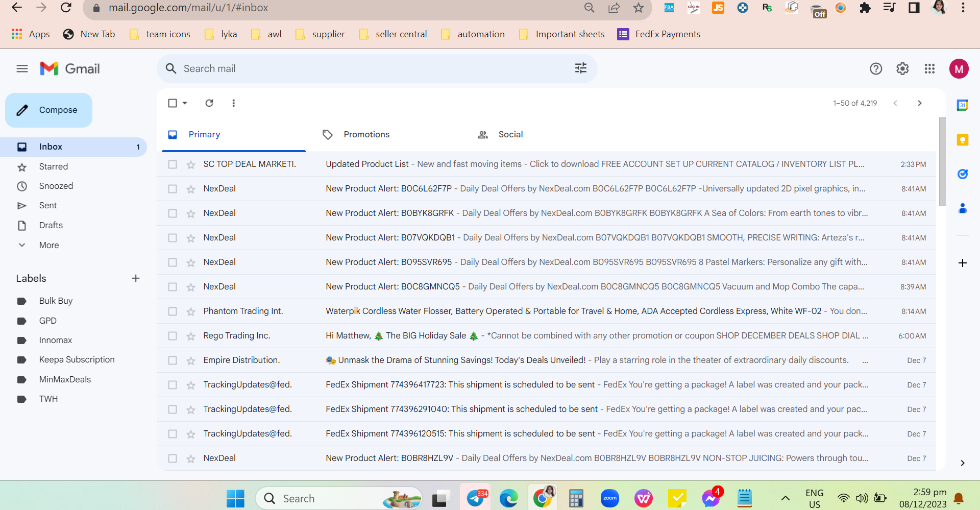Select FedEx Shipment 774396417723 email checkbox
The image size is (980, 510).
tap(173, 385)
